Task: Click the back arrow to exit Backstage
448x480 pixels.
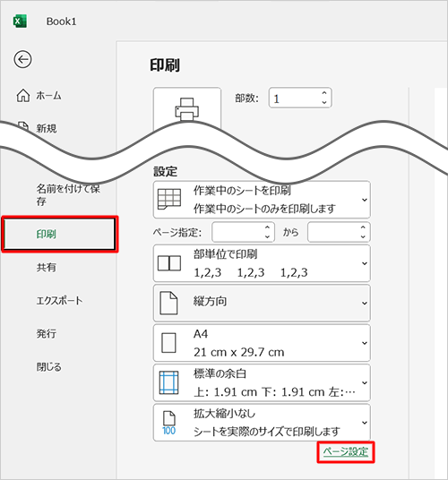Action: click(x=22, y=59)
